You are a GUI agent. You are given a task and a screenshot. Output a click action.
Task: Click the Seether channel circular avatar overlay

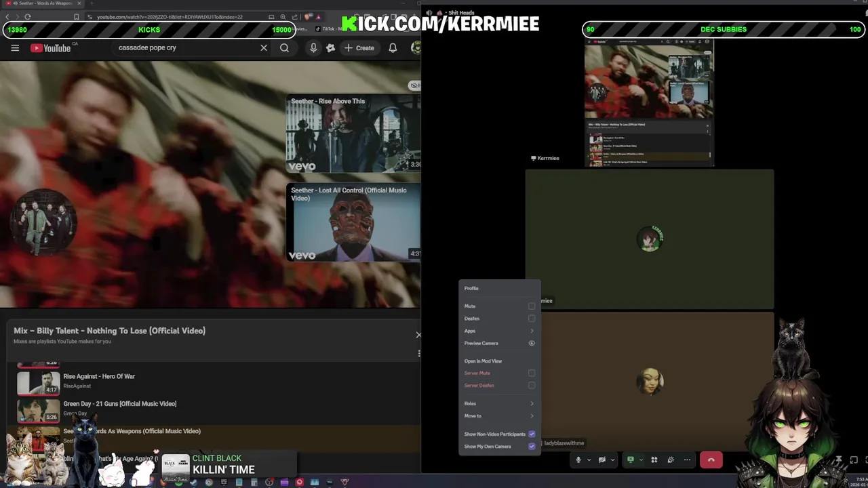(43, 222)
